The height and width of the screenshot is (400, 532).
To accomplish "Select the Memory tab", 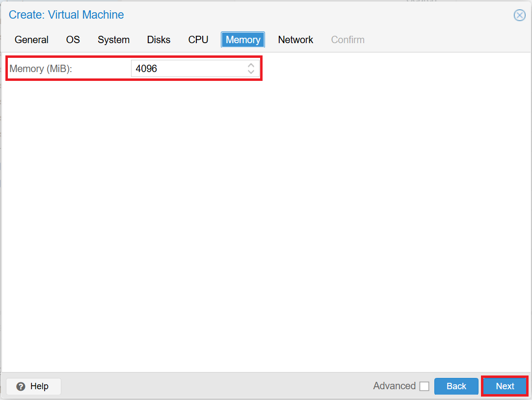I will click(x=242, y=40).
